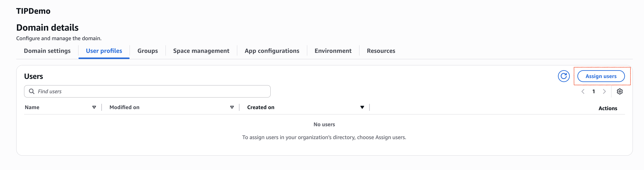Click the Modified on column header
This screenshot has width=644, height=170.
124,107
